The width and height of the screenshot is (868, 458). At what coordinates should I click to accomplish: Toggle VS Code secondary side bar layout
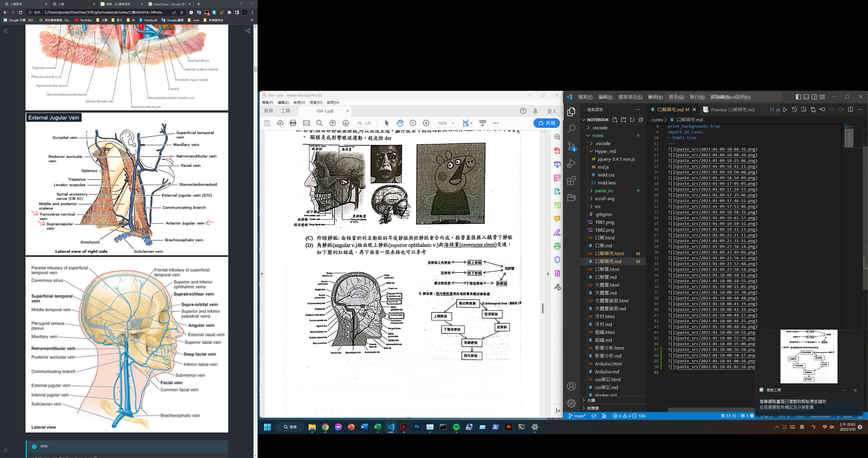pyautogui.click(x=814, y=97)
